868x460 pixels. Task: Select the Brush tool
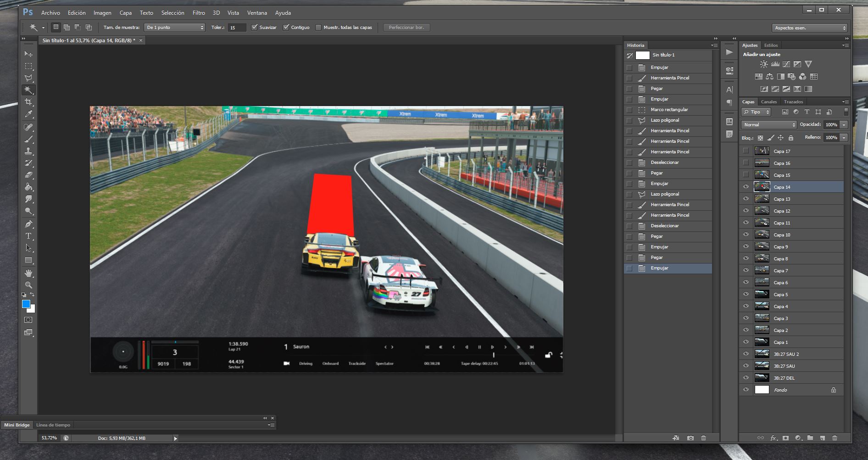(x=28, y=139)
